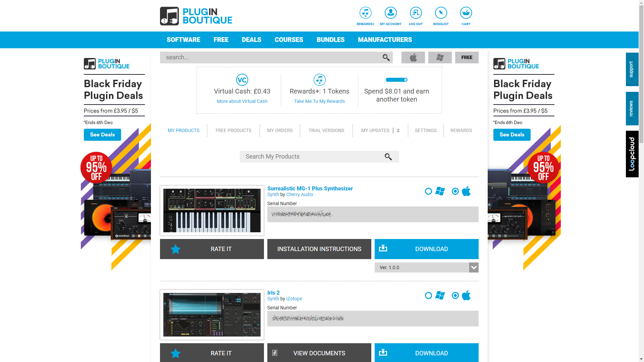The height and width of the screenshot is (362, 644).
Task: Click See Deals in left banner
Action: [102, 135]
